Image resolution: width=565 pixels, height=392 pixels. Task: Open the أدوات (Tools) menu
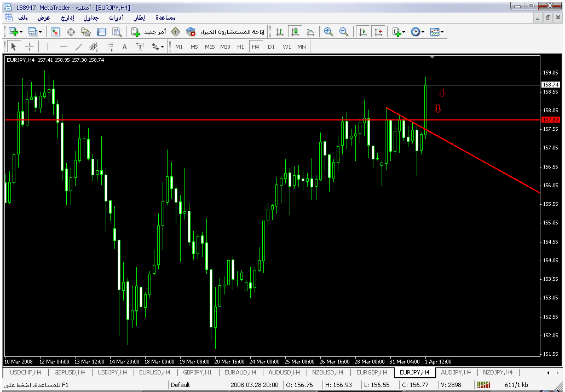tap(116, 18)
